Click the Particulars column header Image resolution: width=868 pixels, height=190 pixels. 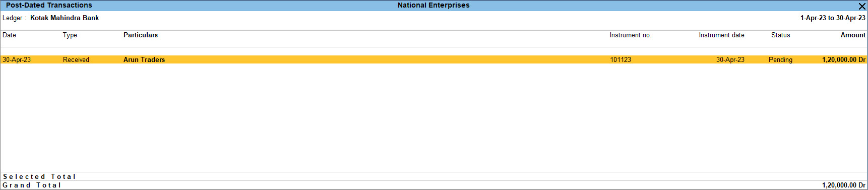[x=141, y=35]
